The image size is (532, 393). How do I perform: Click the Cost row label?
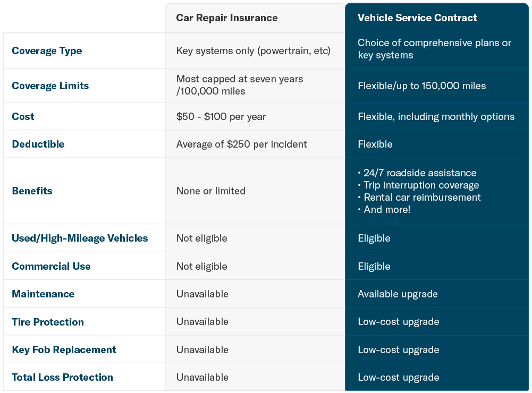pyautogui.click(x=23, y=117)
